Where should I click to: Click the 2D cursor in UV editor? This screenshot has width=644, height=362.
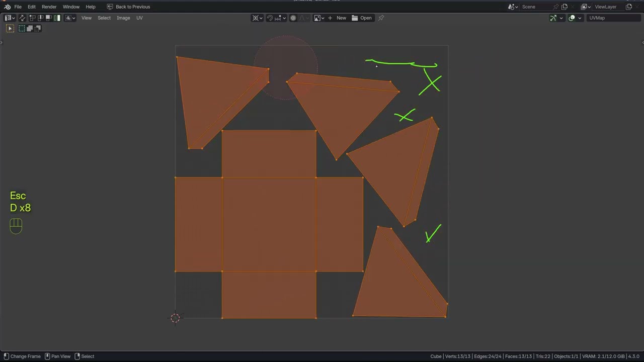[x=175, y=318]
